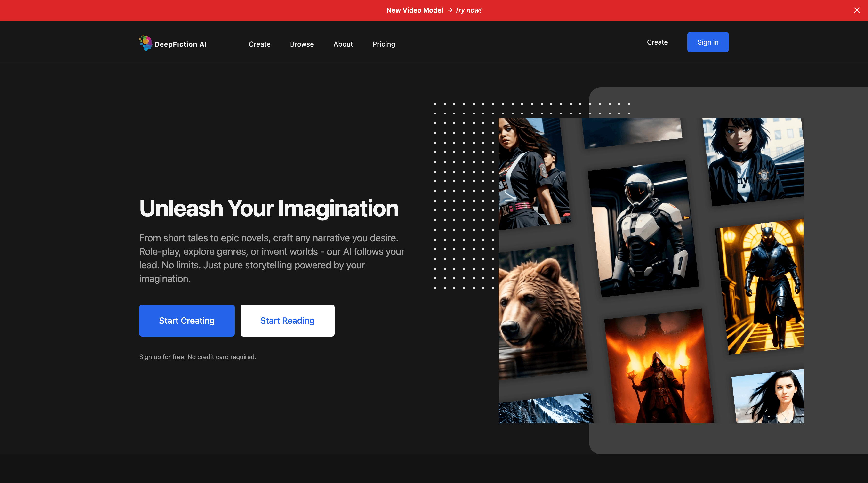
Task: Click the DeepFiction AI brand text
Action: (x=180, y=44)
